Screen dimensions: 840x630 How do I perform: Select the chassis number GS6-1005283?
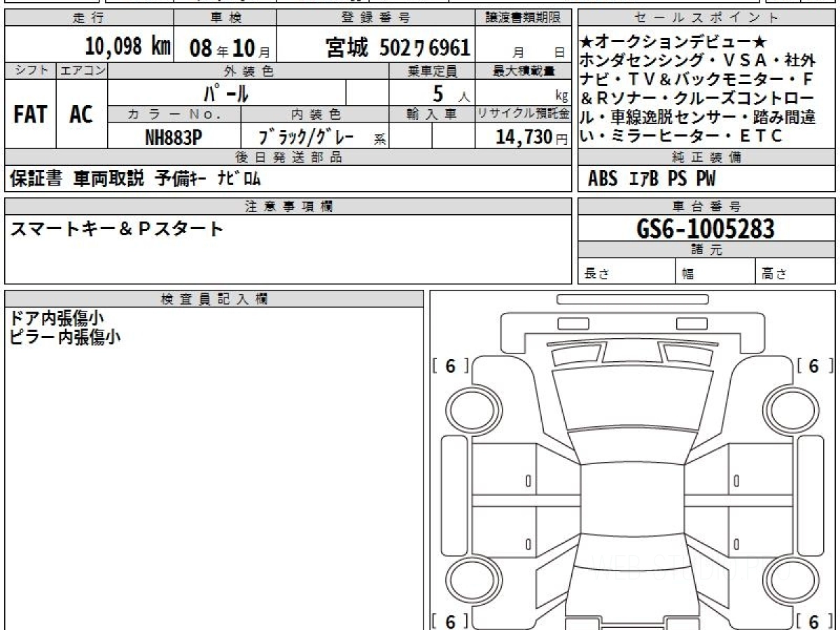click(706, 229)
